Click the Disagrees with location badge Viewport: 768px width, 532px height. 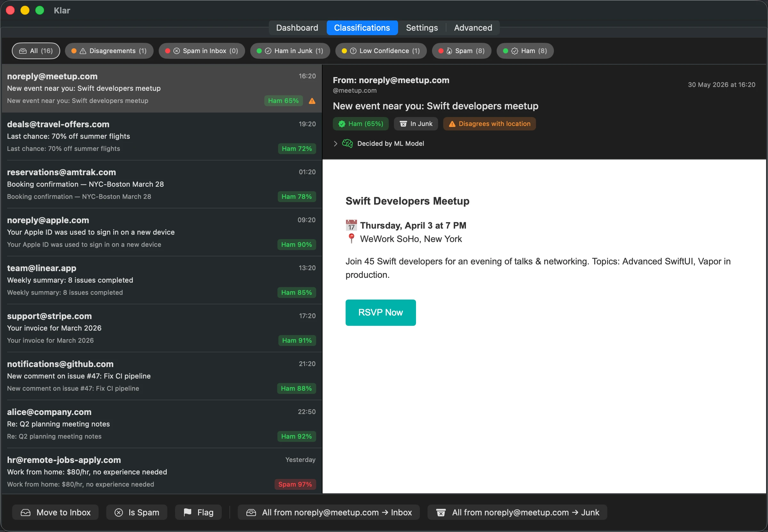click(x=489, y=124)
